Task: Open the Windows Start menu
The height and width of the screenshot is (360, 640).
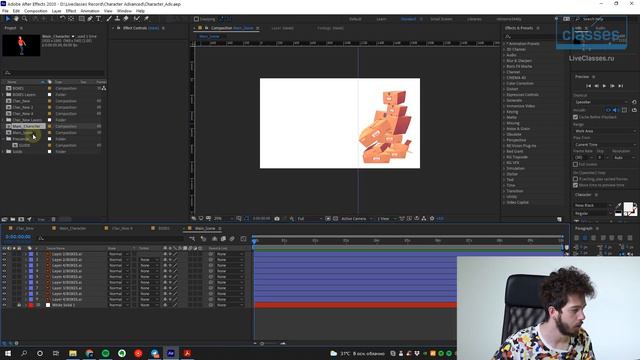Action: tap(8, 353)
